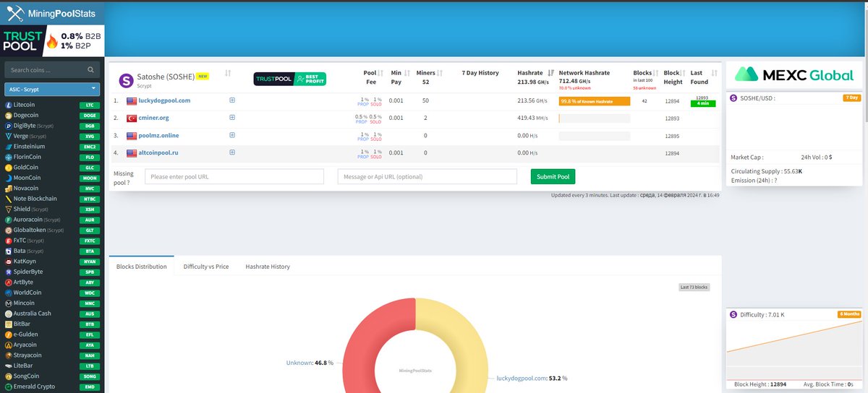Open the ASIC - Scrypt algorithm dropdown
This screenshot has width=868, height=393.
52,89
